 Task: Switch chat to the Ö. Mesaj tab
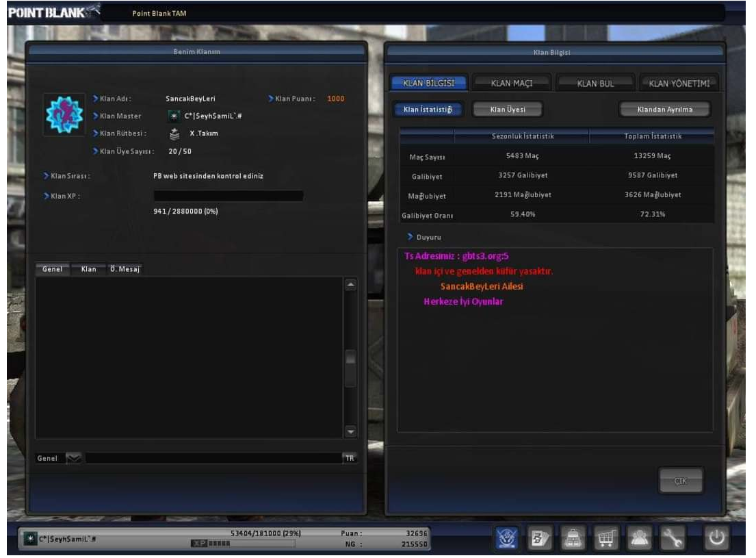125,269
